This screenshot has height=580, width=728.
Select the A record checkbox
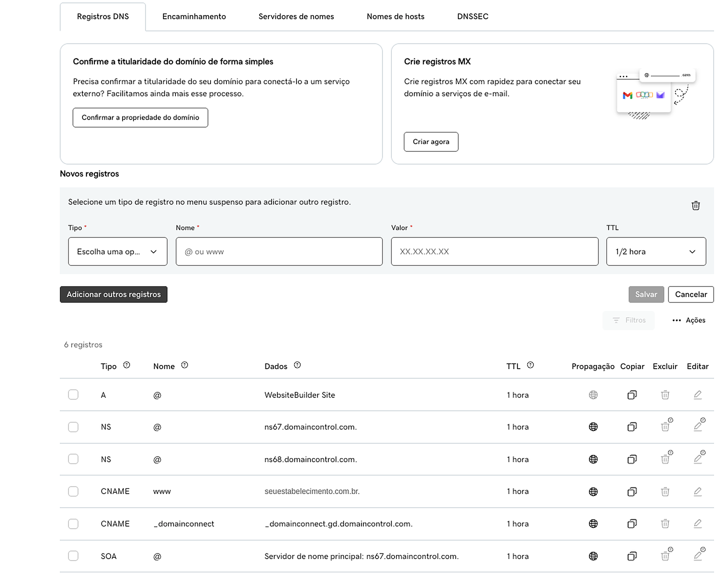tap(73, 395)
